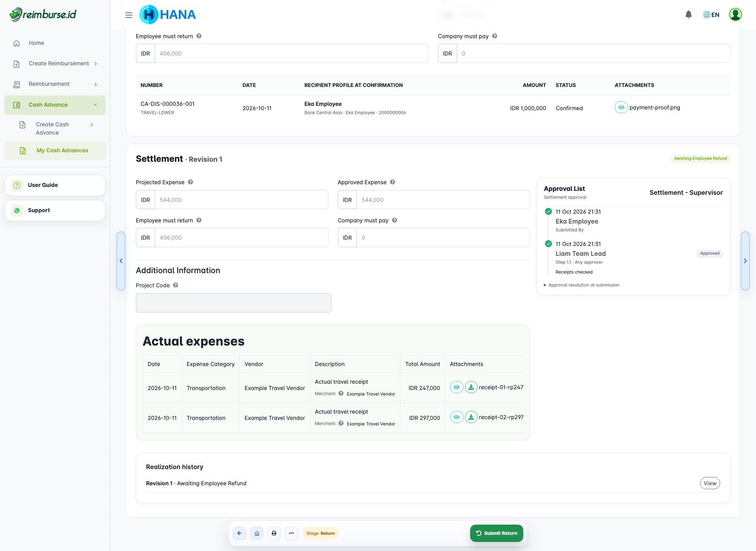This screenshot has width=756, height=551.
Task: View Revision 1 realization history
Action: point(710,483)
